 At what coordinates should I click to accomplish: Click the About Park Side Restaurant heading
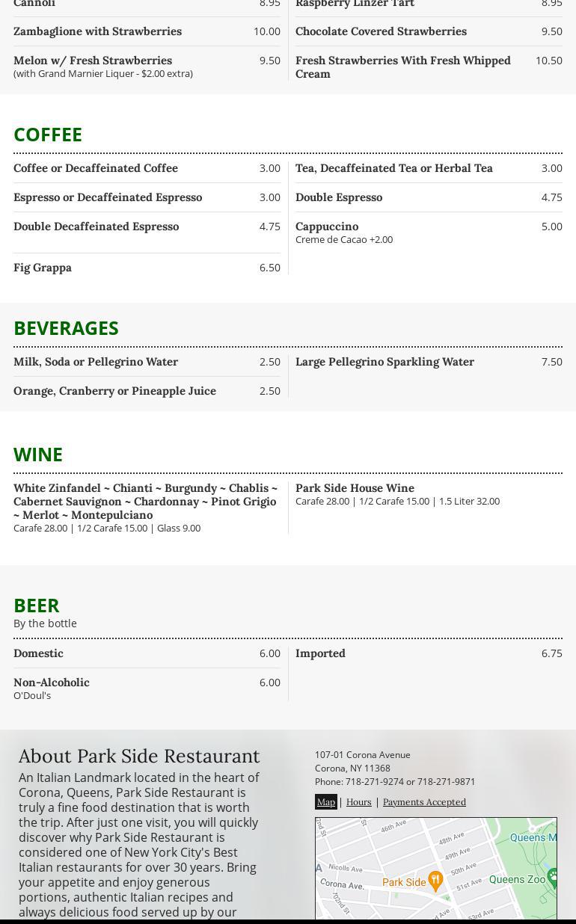pyautogui.click(x=139, y=756)
